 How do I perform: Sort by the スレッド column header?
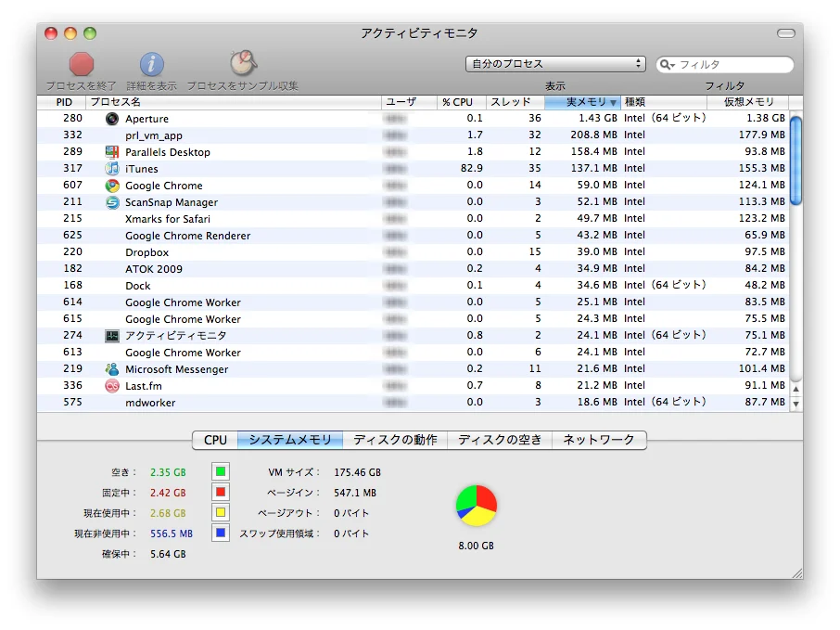pos(515,102)
